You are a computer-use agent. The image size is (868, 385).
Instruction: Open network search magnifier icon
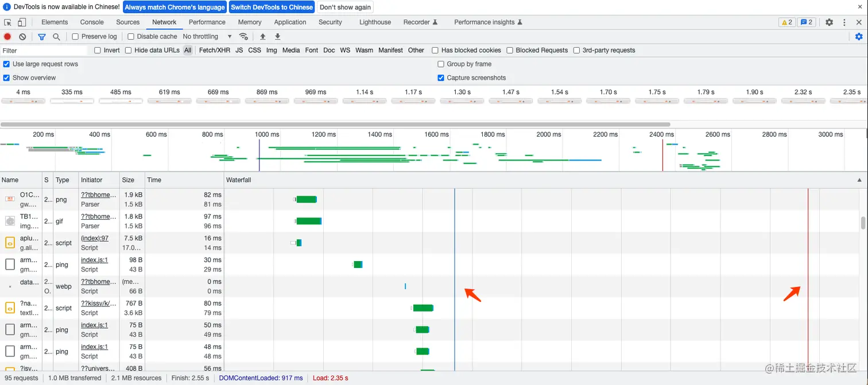tap(56, 37)
